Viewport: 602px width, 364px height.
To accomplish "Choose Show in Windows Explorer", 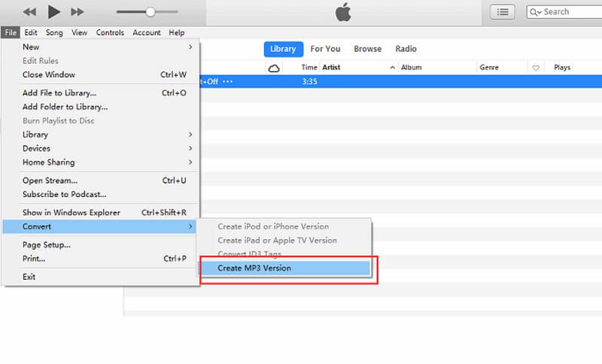I will [x=101, y=213].
